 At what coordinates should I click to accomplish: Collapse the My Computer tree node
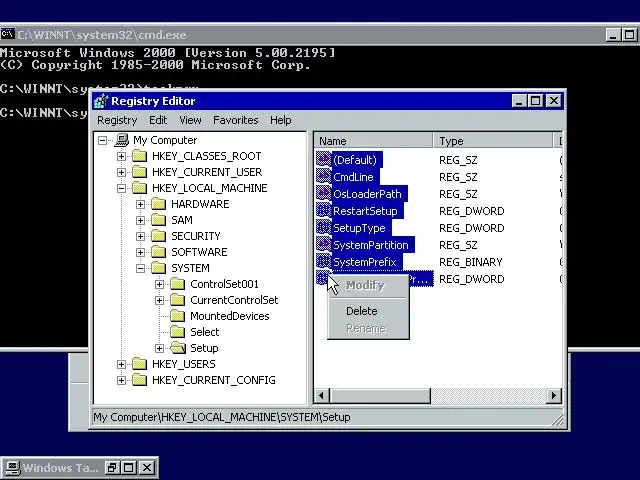(102, 140)
